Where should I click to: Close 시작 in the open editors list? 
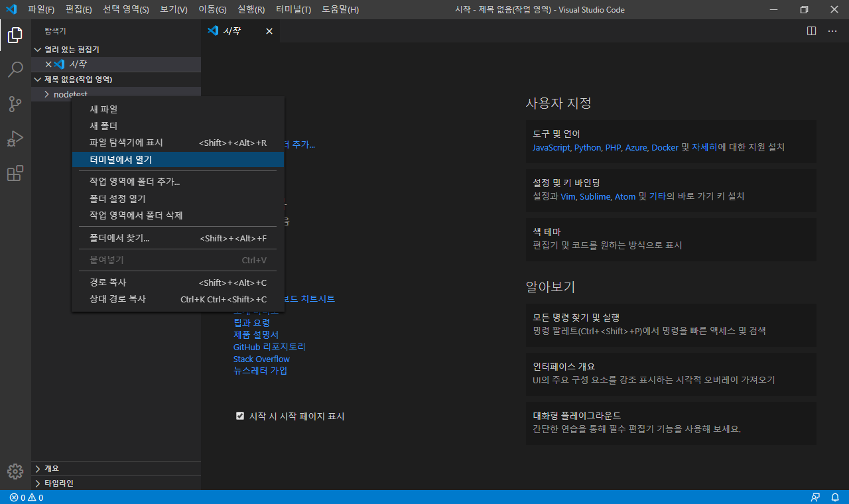click(48, 64)
